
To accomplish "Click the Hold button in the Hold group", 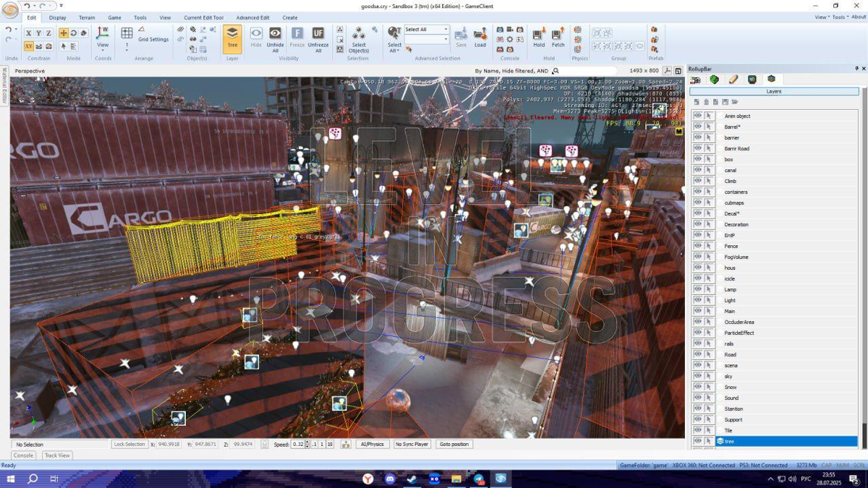I will point(539,38).
